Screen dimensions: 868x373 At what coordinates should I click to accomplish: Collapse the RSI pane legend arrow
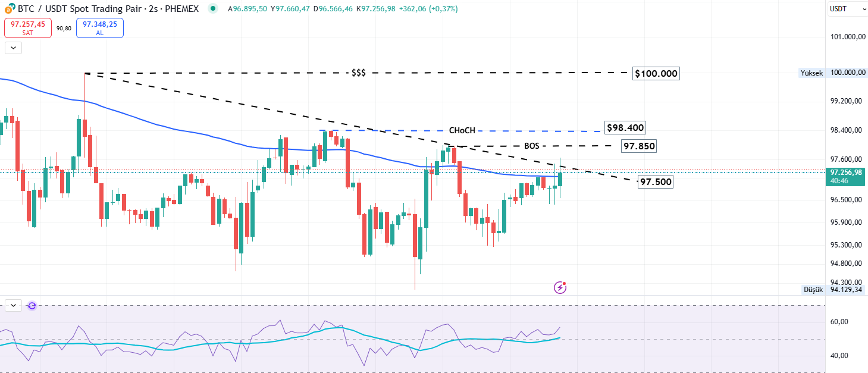(x=13, y=306)
